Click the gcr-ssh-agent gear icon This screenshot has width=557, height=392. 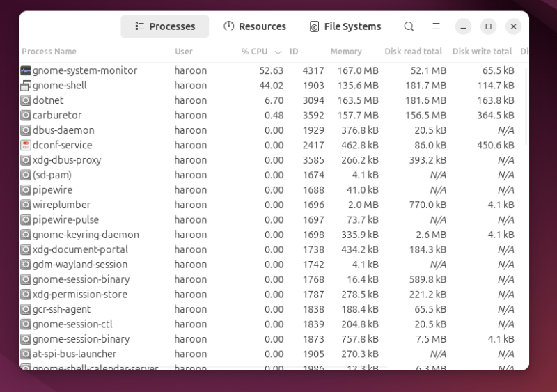click(26, 309)
